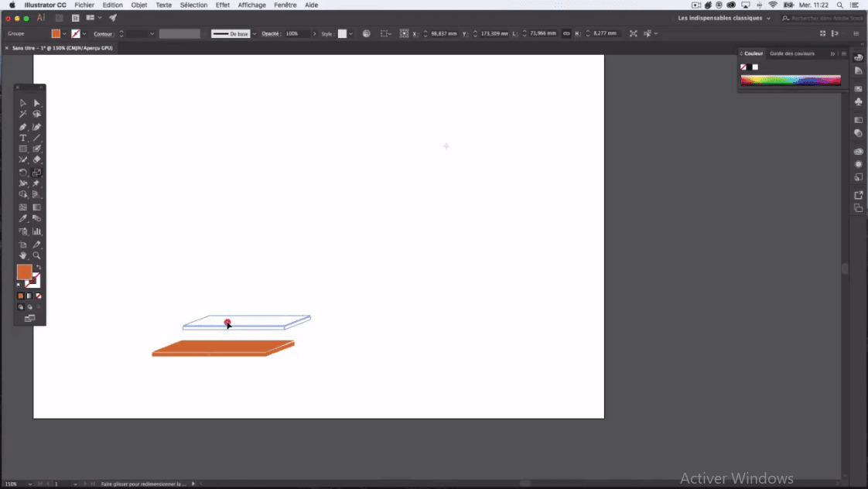Pick a color from spectrum bar

791,80
